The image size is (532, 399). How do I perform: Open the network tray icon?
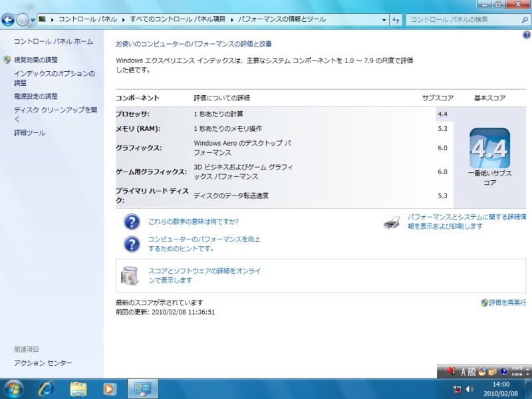tap(458, 389)
